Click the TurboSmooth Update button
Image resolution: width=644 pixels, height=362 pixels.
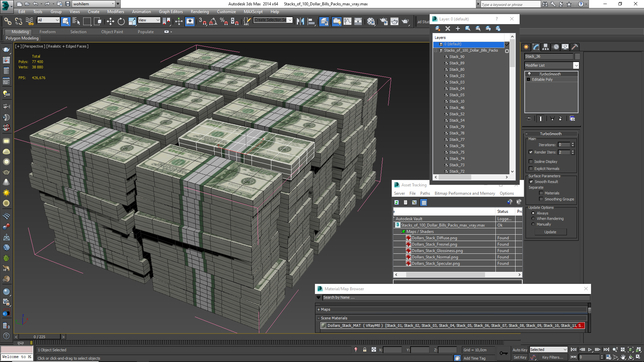pyautogui.click(x=550, y=232)
